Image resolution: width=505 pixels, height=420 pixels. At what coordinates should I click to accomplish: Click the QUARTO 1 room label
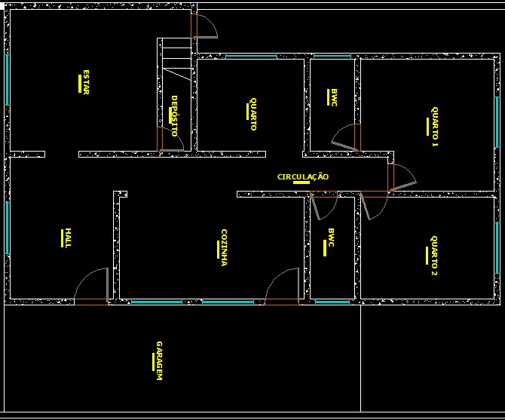434,125
